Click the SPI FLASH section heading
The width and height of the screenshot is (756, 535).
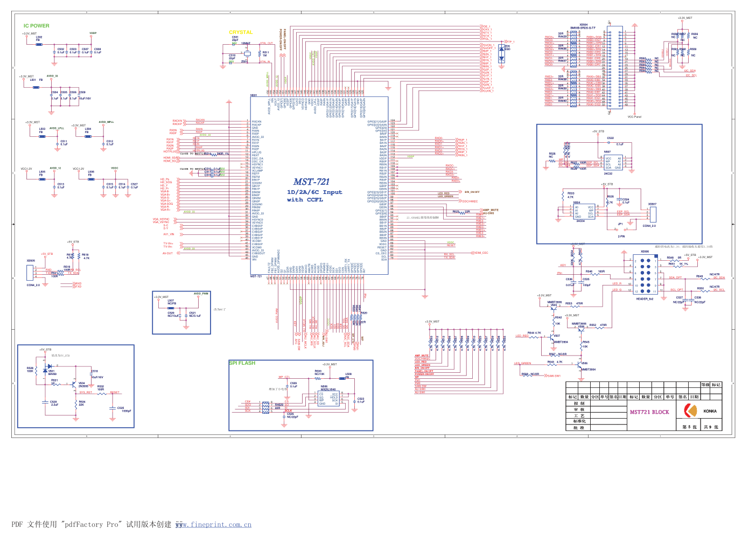[242, 363]
